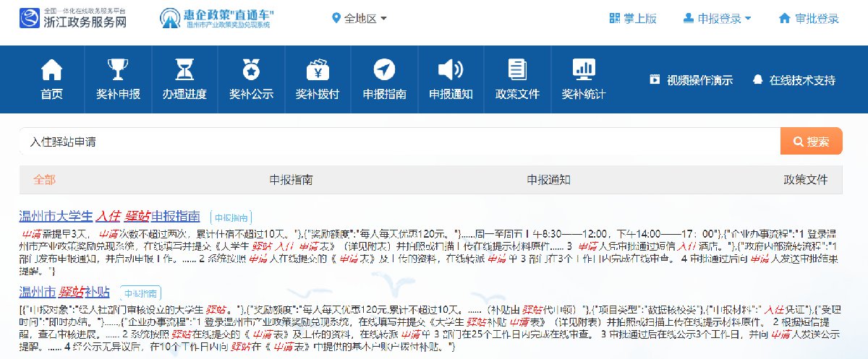The height and width of the screenshot is (359, 868).
Task: Select the 政策文件 filter tab
Action: tap(805, 180)
